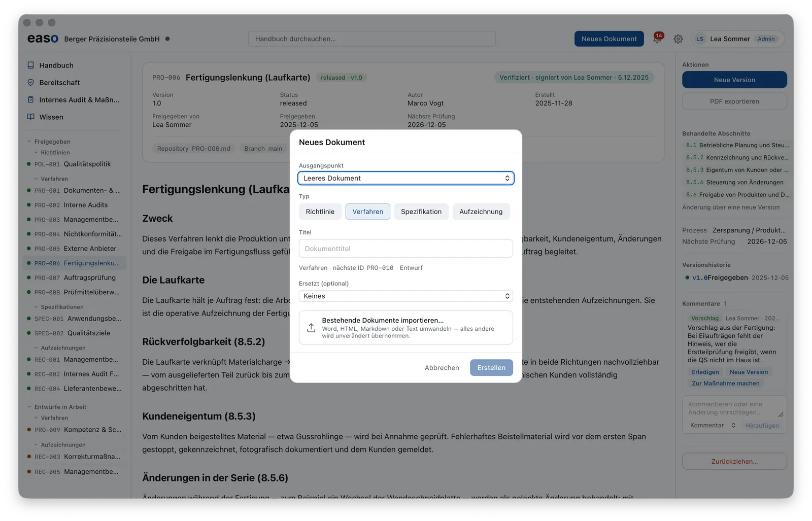This screenshot has width=812, height=521.
Task: Select the Richtlinie document type
Action: point(320,212)
